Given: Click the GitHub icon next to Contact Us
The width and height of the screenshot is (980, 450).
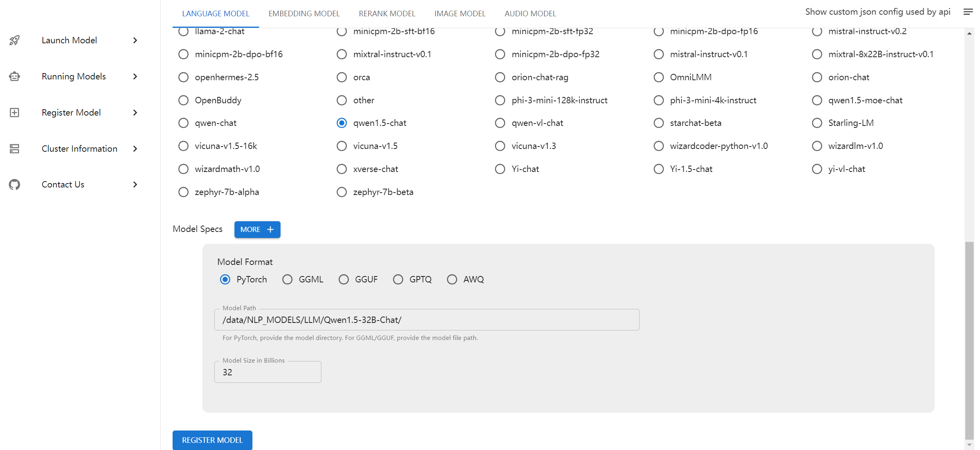Looking at the screenshot, I should (x=14, y=184).
